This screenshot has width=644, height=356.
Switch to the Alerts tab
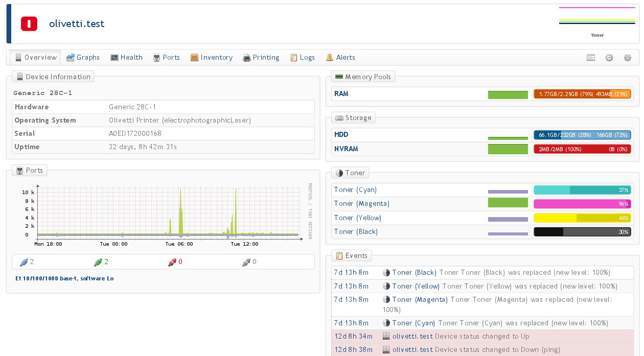click(x=340, y=57)
